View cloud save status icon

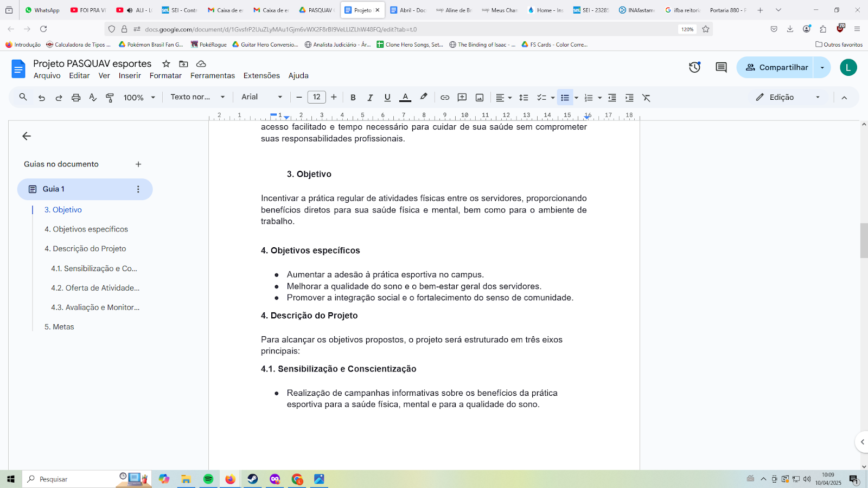pos(201,64)
